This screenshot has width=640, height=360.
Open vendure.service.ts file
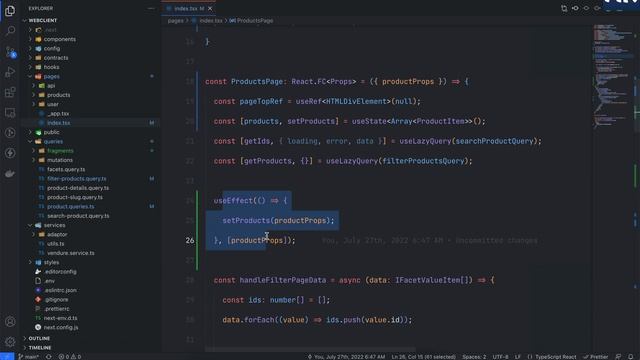[x=71, y=253]
